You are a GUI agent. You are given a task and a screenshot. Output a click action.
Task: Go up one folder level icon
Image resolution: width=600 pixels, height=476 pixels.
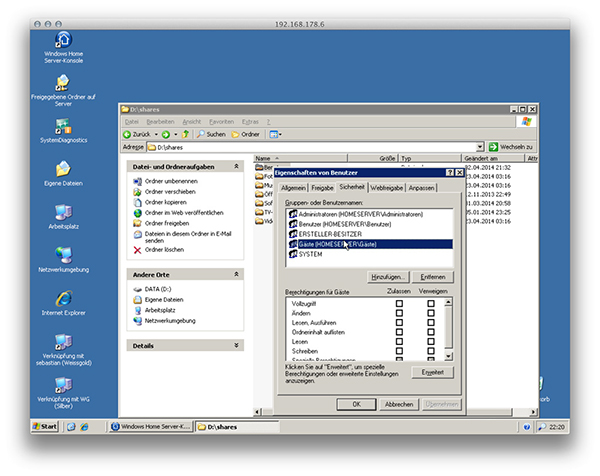click(x=186, y=134)
